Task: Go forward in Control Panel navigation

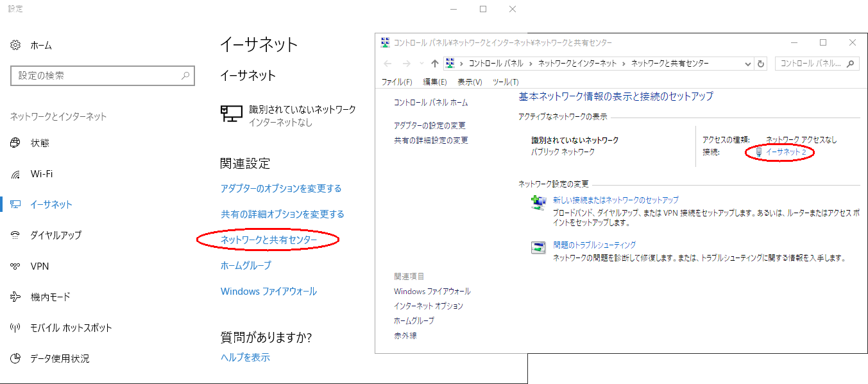Action: tap(406, 64)
